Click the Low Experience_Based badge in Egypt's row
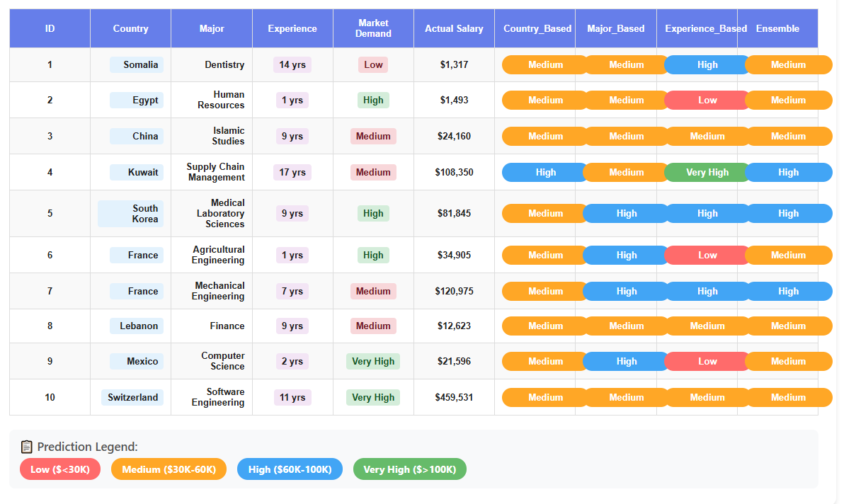The image size is (856, 504). pyautogui.click(x=707, y=100)
